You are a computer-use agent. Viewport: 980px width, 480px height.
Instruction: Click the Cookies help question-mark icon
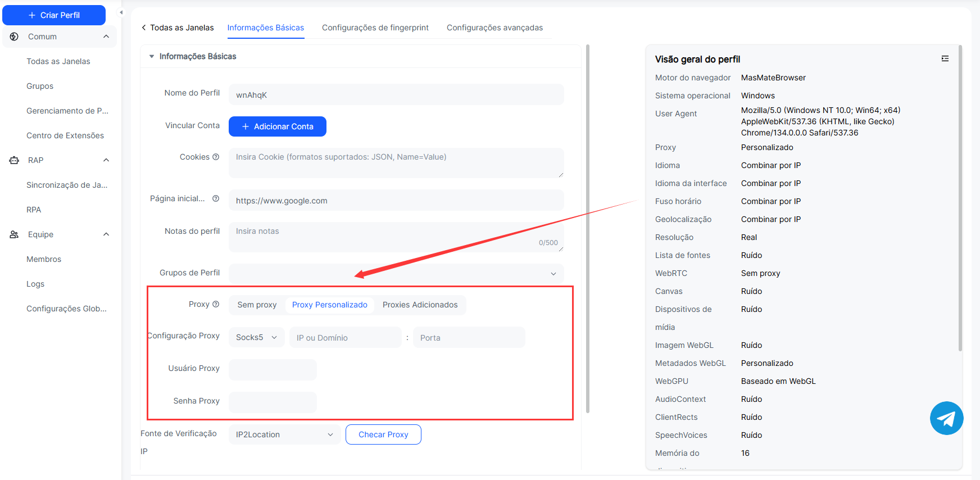coord(216,157)
